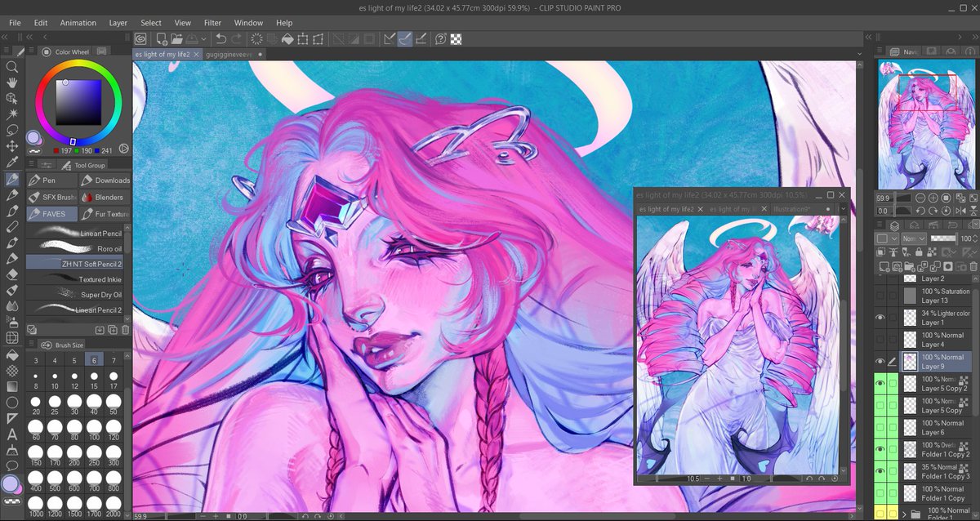Open the Filter menu
The height and width of the screenshot is (521, 980).
[212, 23]
